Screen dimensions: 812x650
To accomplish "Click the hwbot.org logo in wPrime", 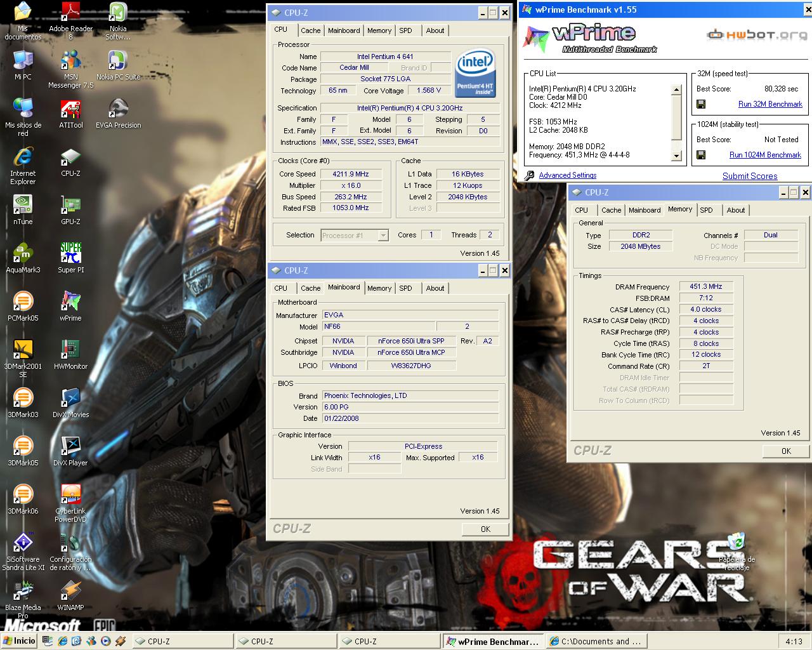I will (x=757, y=34).
